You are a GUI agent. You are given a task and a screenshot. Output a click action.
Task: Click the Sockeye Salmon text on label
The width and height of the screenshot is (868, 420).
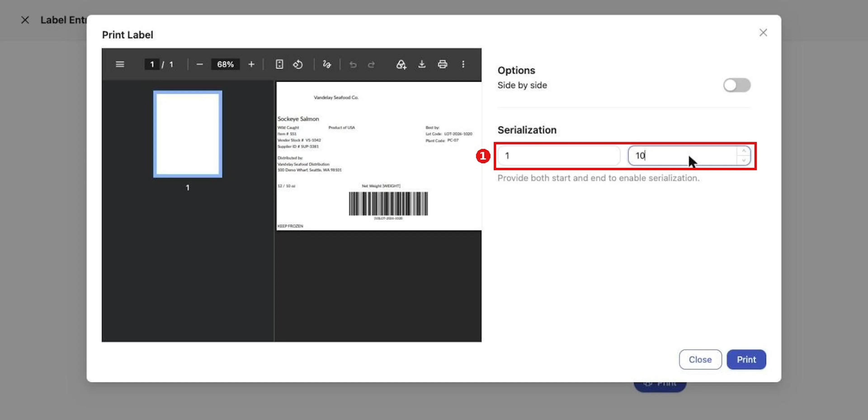tap(298, 119)
